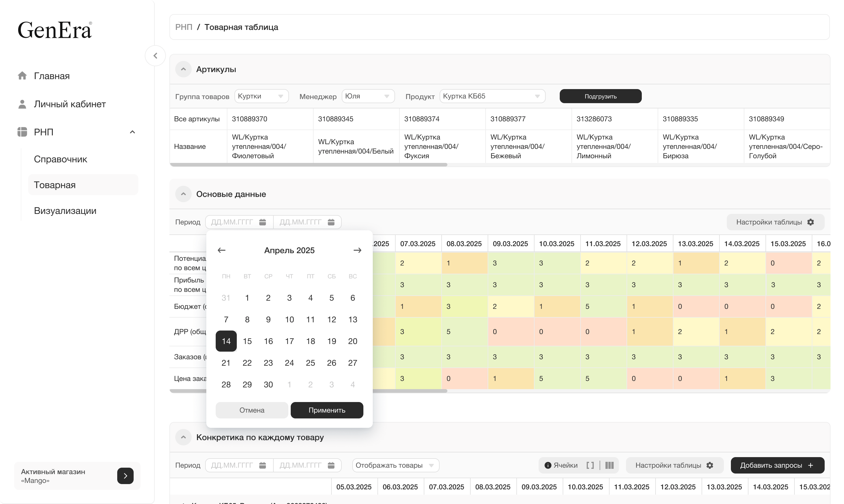Image resolution: width=844 pixels, height=504 pixels.
Task: Select the brackets cell view icon
Action: [590, 465]
